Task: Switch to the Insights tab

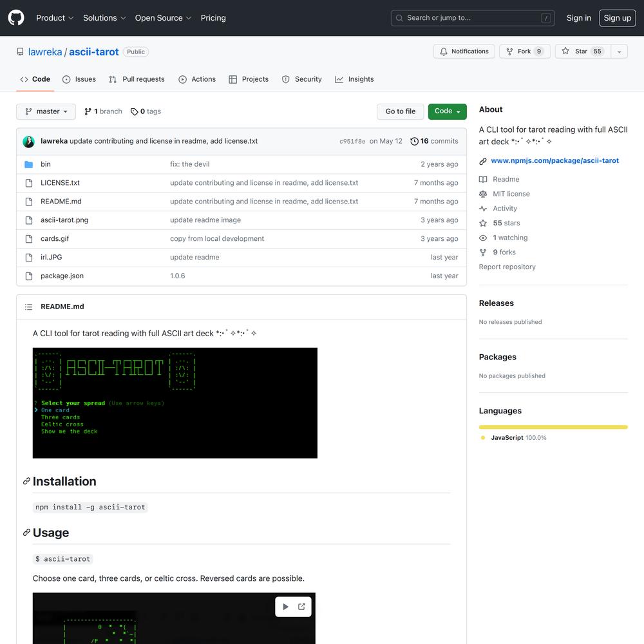Action: point(354,79)
